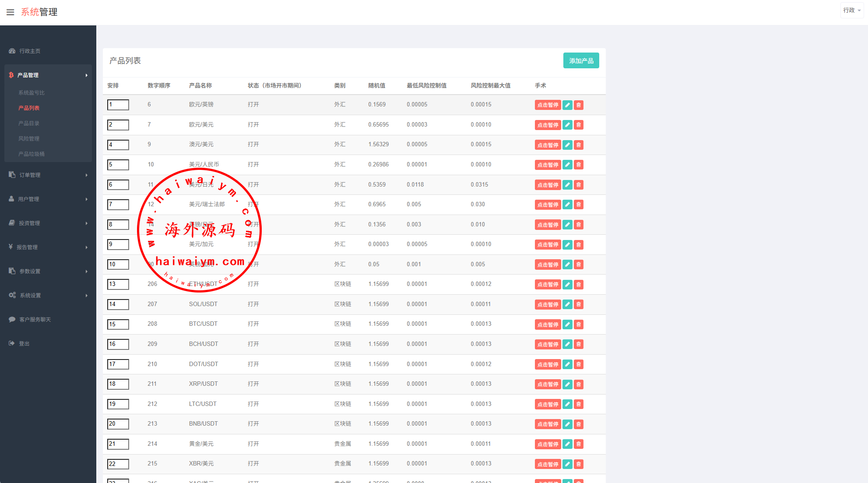Click the 客户服务聊天 chat bubble icon
The height and width of the screenshot is (483, 868).
[x=12, y=320]
